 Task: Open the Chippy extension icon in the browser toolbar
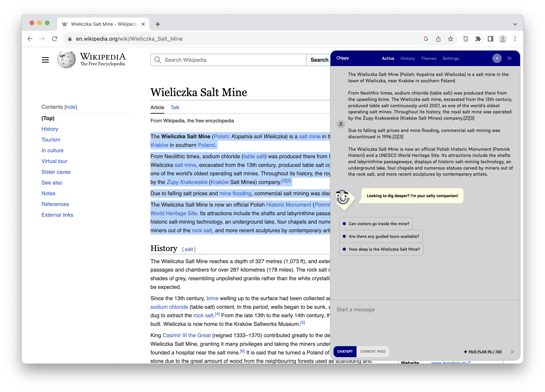466,39
